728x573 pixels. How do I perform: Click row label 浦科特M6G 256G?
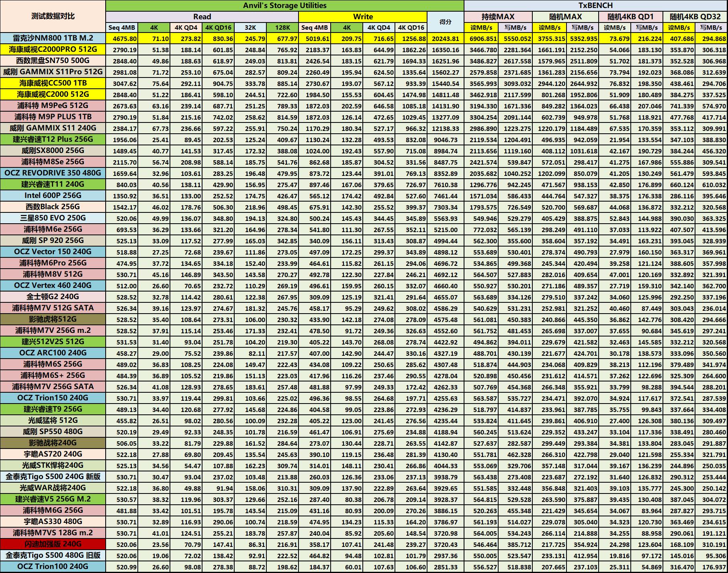tap(53, 510)
